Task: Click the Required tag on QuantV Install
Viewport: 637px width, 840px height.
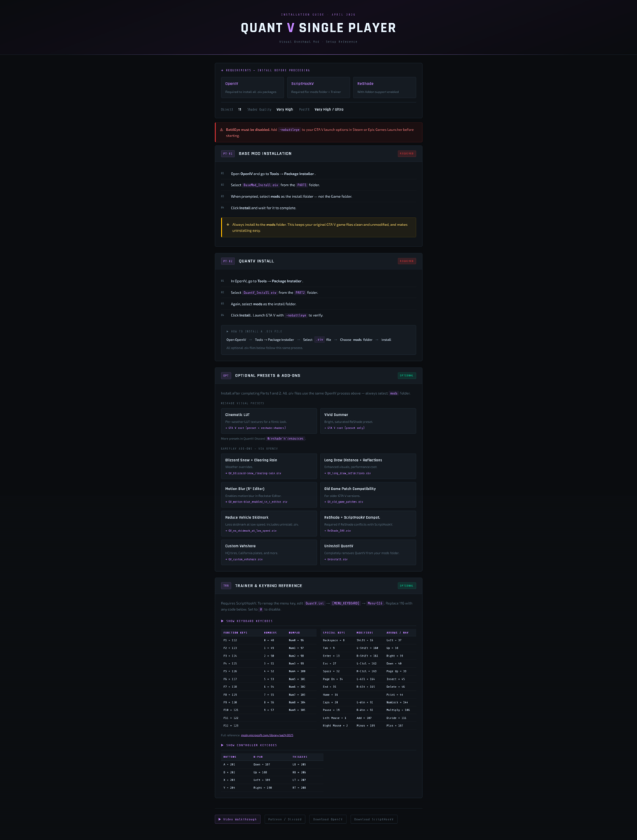Action: click(x=407, y=261)
